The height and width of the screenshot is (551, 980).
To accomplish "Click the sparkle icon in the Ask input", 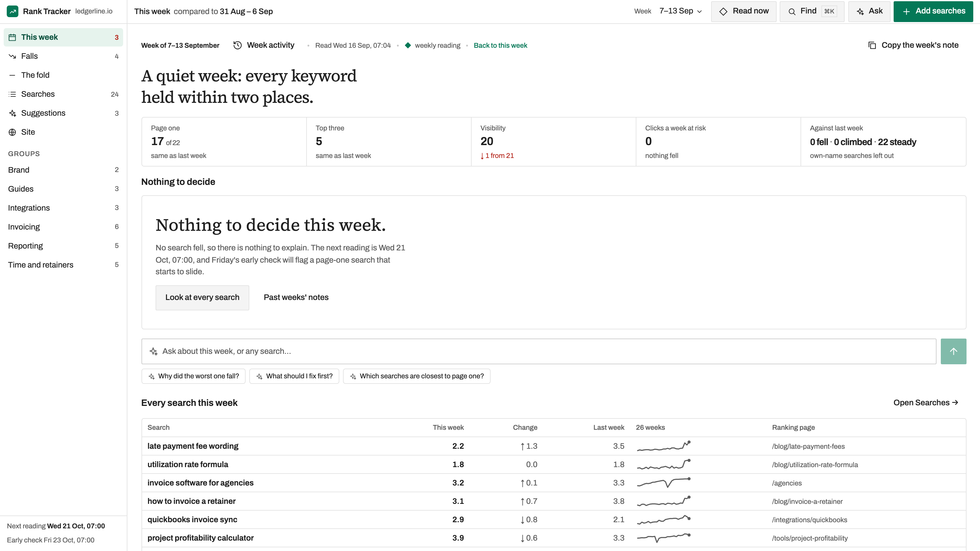I will click(153, 351).
